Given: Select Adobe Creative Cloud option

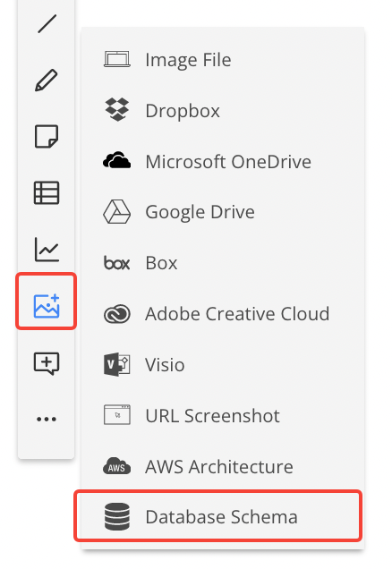Looking at the screenshot, I should (223, 313).
